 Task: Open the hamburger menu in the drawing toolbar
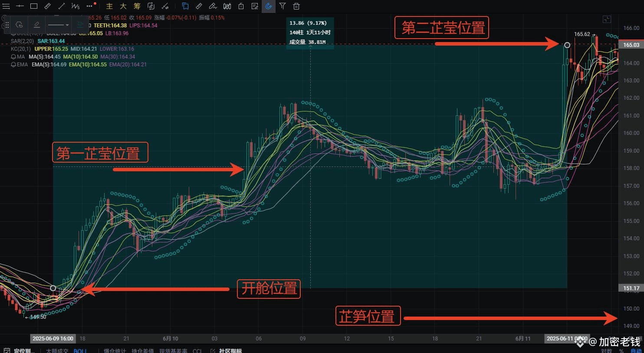[6, 6]
